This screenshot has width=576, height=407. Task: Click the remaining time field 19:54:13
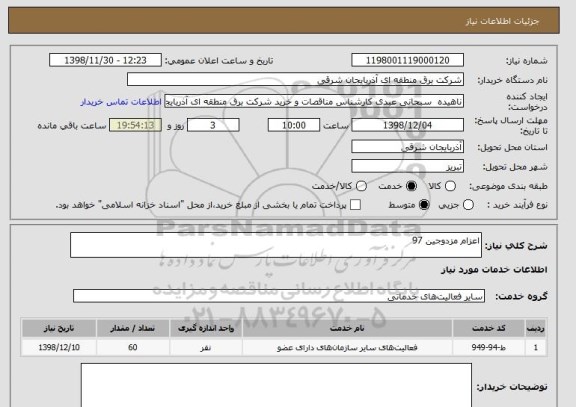pyautogui.click(x=136, y=125)
